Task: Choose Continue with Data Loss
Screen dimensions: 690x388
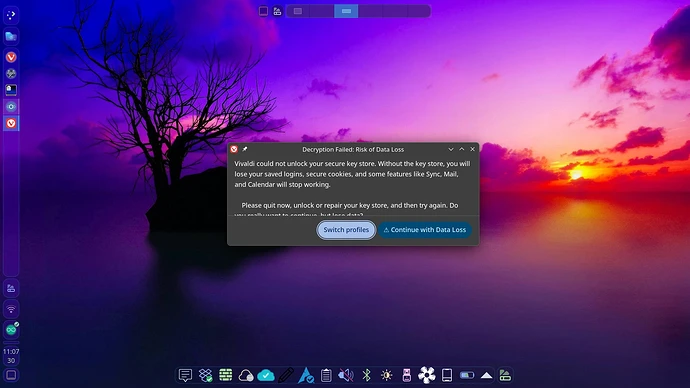Action: 425,230
